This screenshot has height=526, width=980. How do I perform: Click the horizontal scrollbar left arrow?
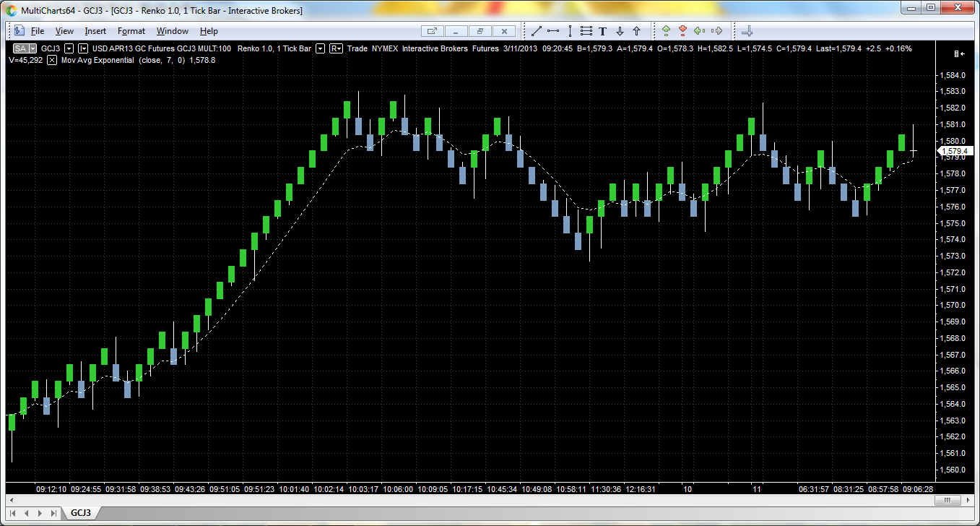pyautogui.click(x=11, y=501)
